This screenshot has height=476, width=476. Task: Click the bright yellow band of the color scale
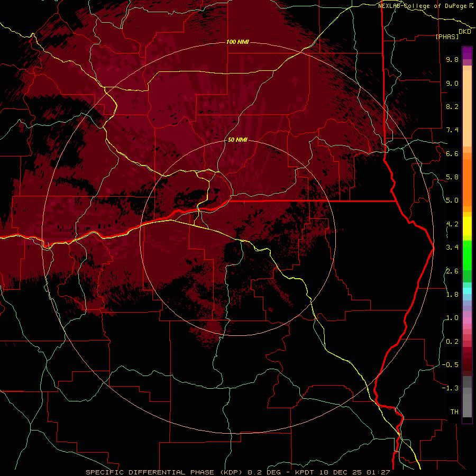click(467, 226)
